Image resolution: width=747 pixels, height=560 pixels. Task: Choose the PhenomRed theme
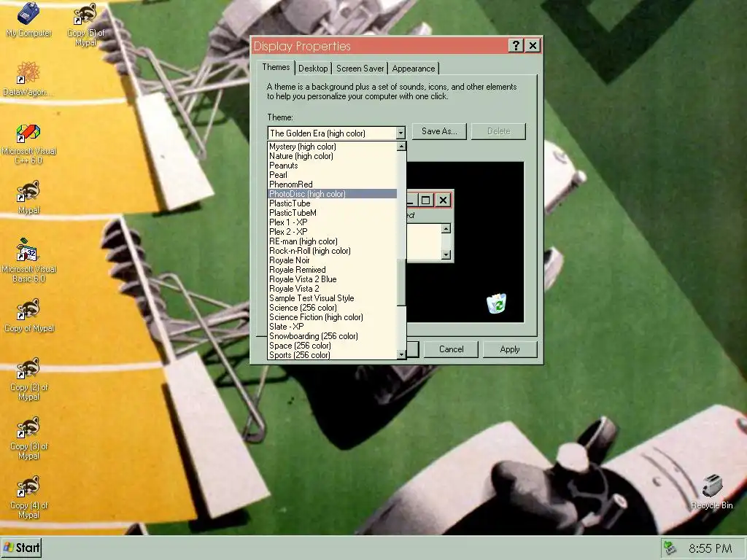click(x=333, y=184)
